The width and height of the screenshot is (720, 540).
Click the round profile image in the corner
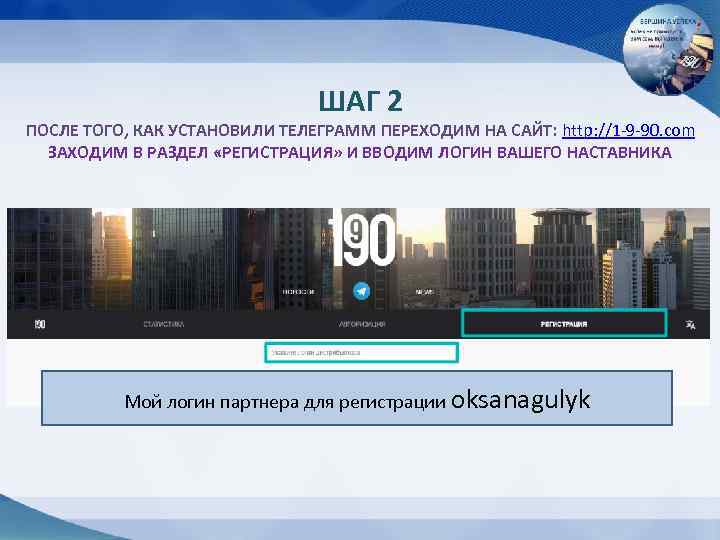(x=668, y=51)
